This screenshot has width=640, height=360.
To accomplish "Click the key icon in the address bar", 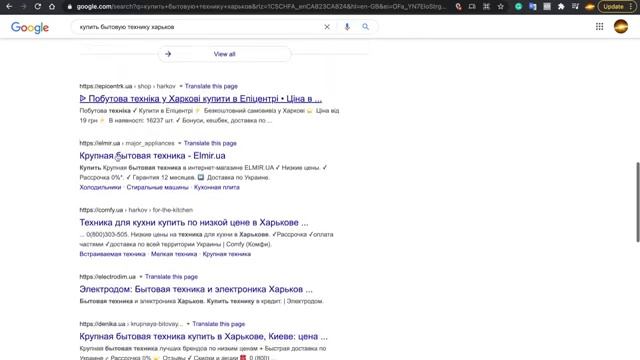I will coord(458,7).
